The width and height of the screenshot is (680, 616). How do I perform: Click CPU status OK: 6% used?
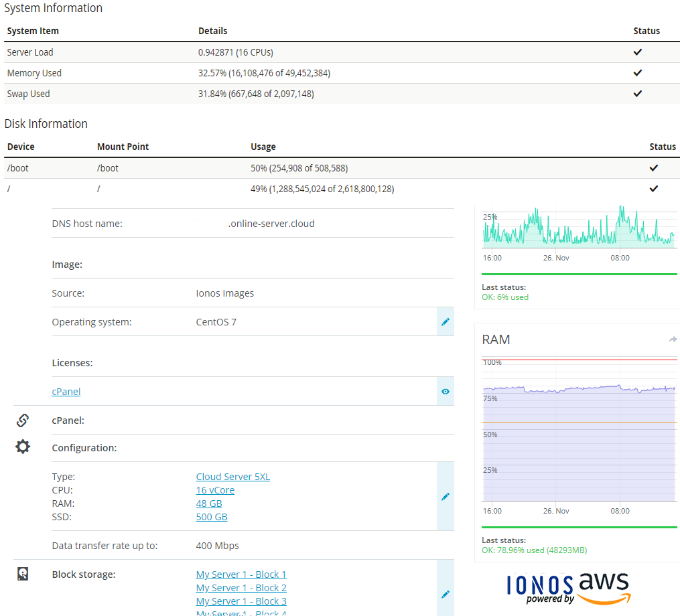point(504,297)
